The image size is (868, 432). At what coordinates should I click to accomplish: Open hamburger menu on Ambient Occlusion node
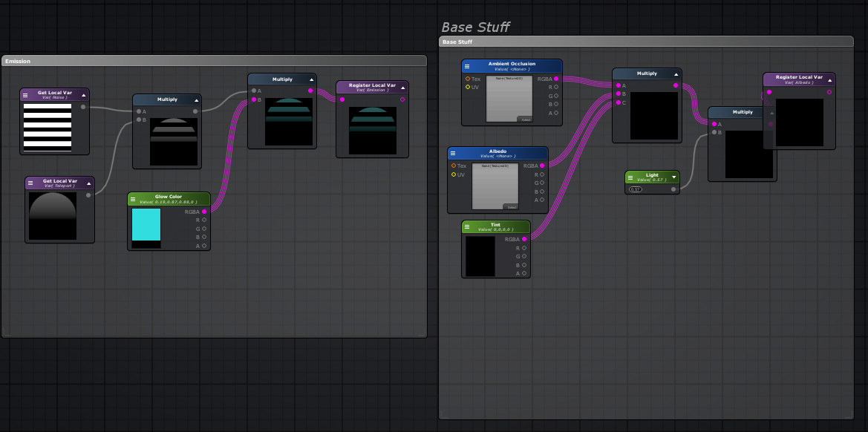click(466, 66)
